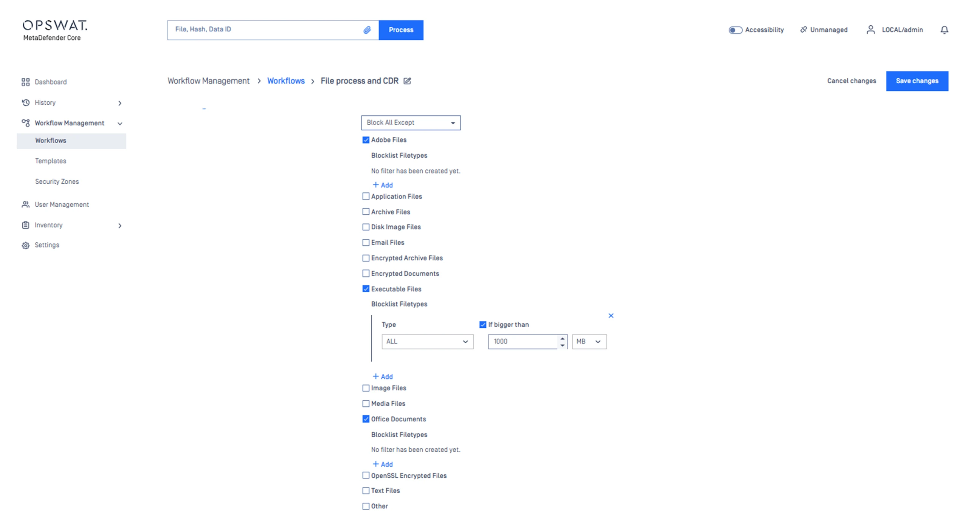
Task: Expand the MB size unit dropdown
Action: 589,341
